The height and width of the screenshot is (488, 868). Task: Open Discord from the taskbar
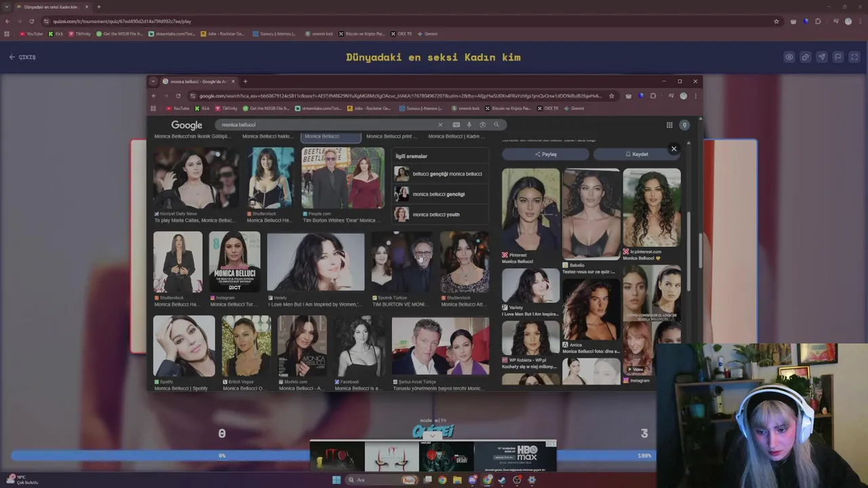tap(472, 480)
